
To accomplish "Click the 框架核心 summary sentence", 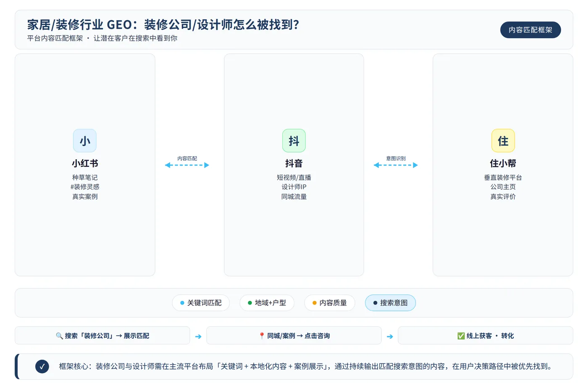I will point(305,366).
